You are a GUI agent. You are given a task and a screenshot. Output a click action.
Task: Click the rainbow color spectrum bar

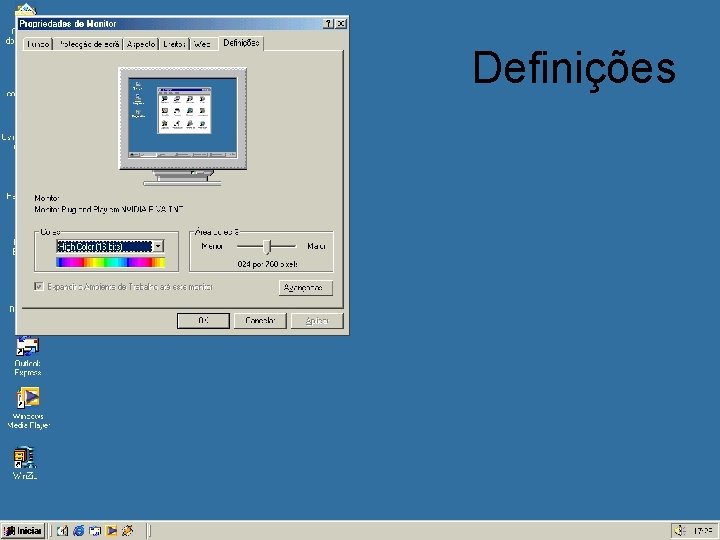pos(110,262)
